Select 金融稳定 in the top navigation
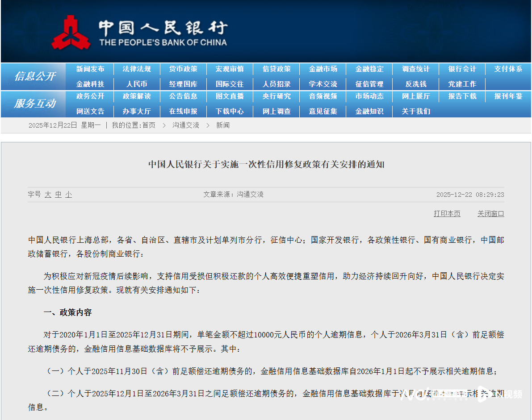 tap(369, 69)
